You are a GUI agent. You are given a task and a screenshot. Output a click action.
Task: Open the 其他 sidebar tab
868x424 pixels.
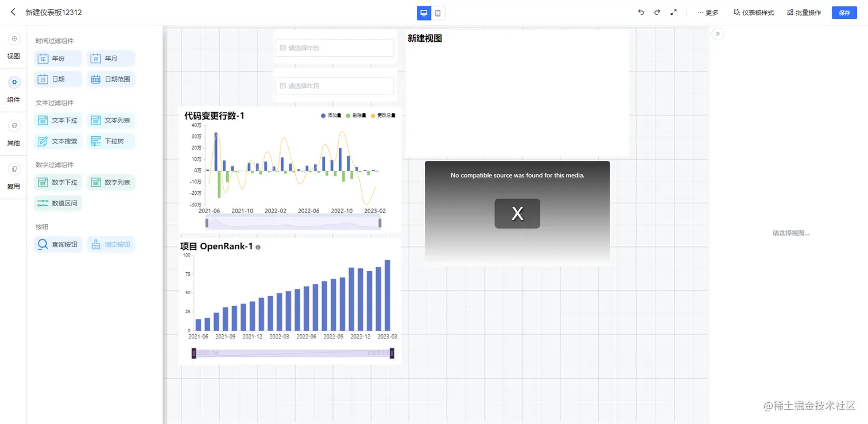[x=14, y=133]
